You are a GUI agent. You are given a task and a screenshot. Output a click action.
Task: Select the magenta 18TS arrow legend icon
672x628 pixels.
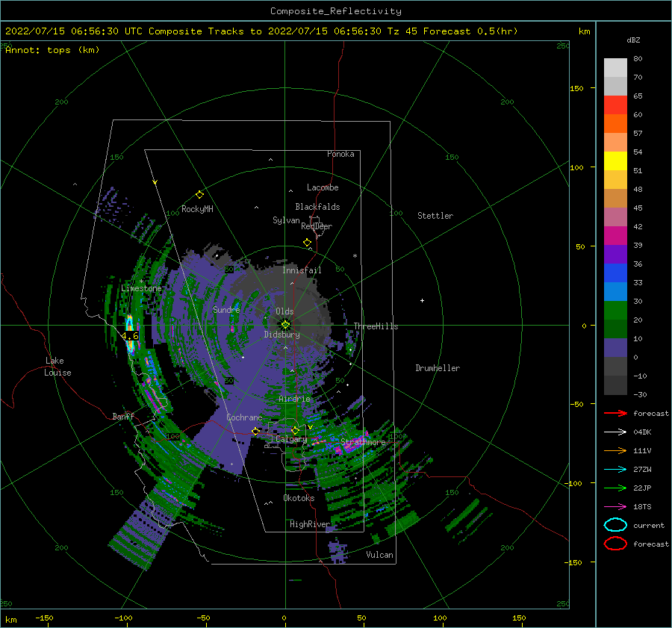point(615,507)
